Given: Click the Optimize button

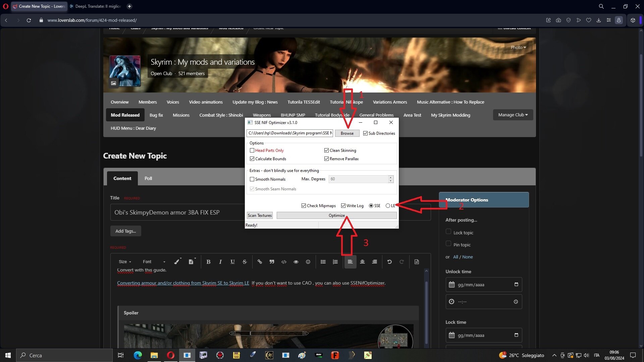Looking at the screenshot, I should (x=337, y=216).
